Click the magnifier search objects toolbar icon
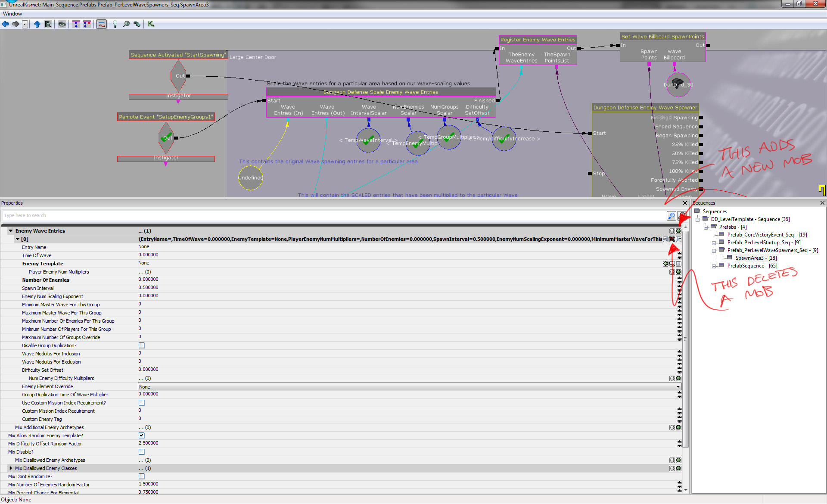This screenshot has height=504, width=827. (x=126, y=24)
